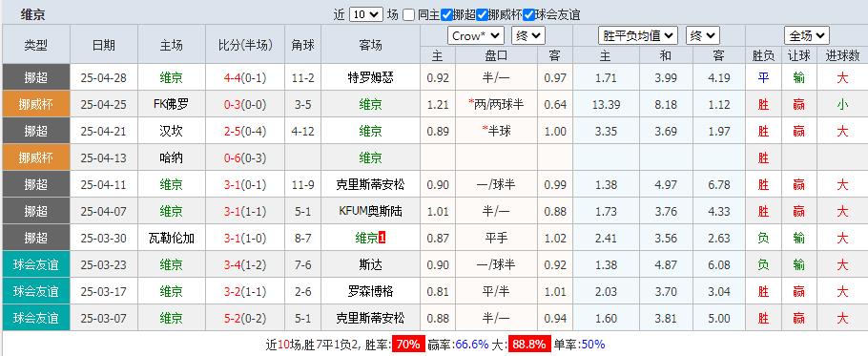Open the 终 dropdown next to Crow*
The height and width of the screenshot is (356, 868).
pos(528,36)
